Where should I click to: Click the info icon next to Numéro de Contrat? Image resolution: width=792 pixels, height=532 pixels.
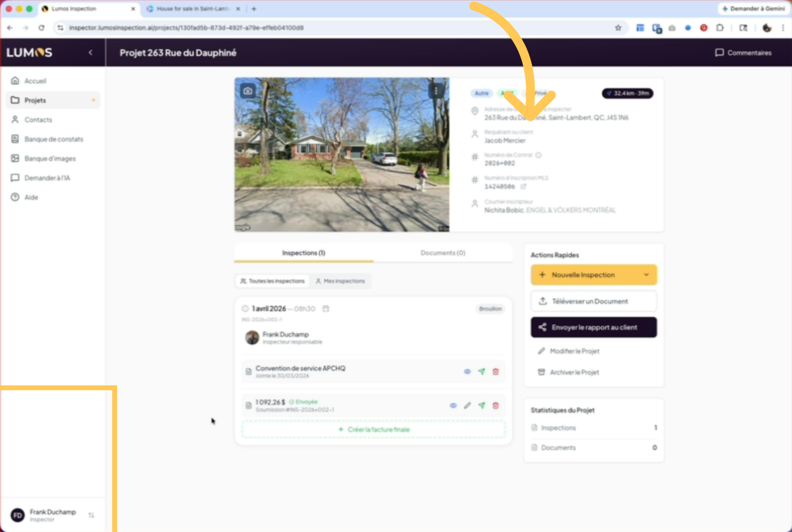[x=538, y=155]
